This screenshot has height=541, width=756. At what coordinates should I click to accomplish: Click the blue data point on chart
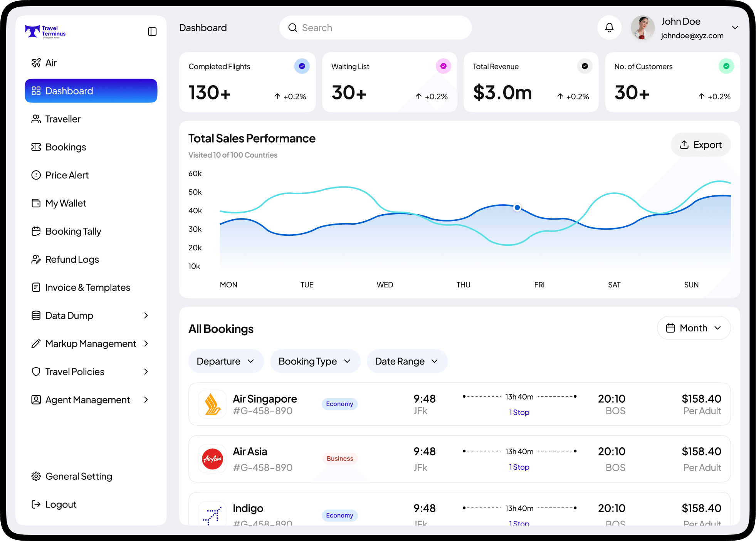pos(517,208)
